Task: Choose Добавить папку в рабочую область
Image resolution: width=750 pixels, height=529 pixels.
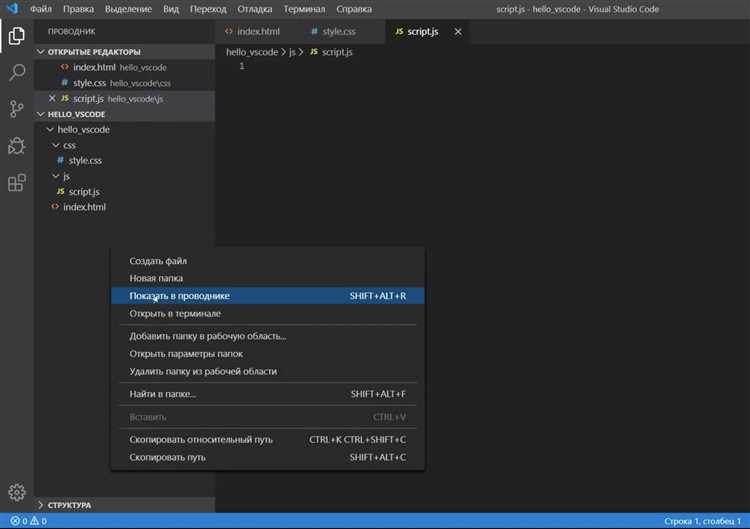Action: click(x=267, y=336)
